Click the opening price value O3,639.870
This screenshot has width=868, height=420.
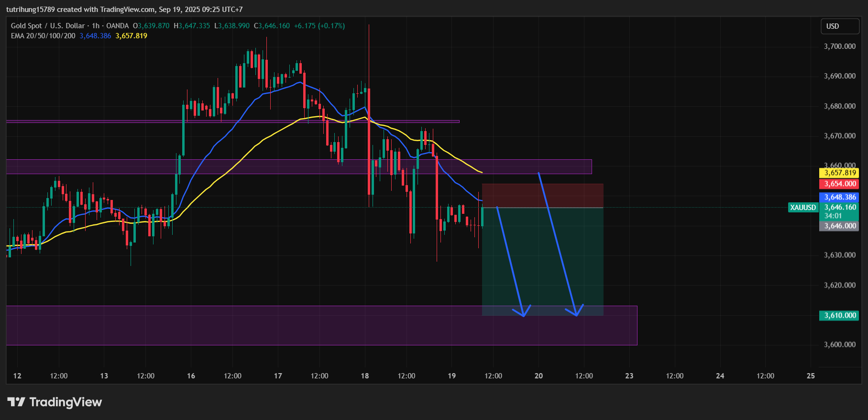[x=151, y=26]
